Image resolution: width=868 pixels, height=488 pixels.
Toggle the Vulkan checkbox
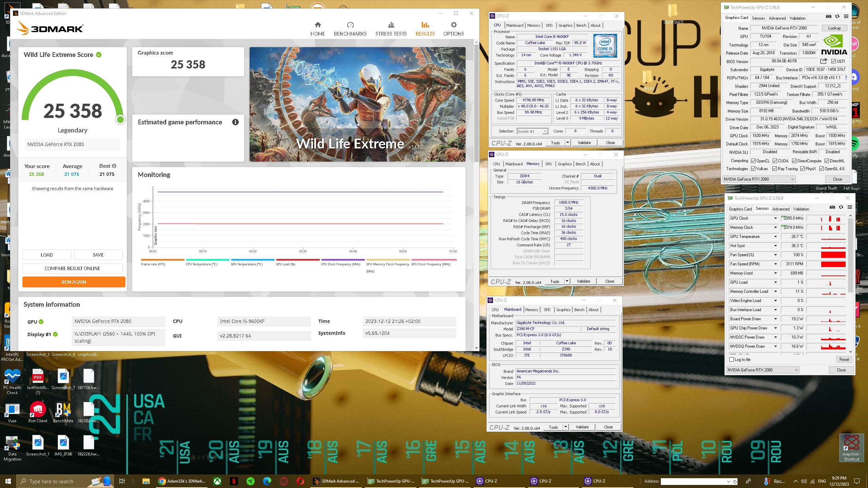(x=753, y=169)
